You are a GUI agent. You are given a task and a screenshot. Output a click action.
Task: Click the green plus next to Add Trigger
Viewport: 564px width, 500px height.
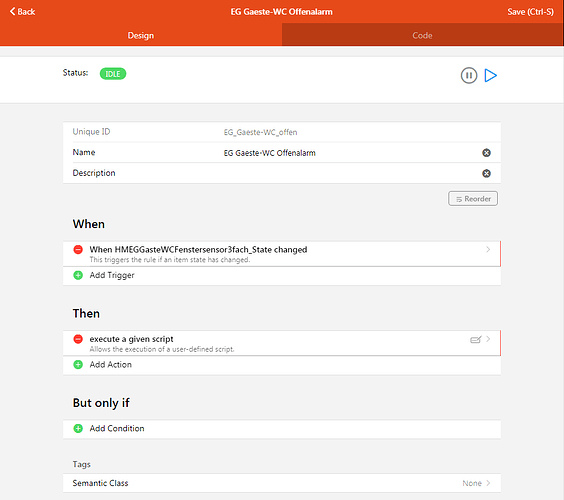[x=78, y=276]
